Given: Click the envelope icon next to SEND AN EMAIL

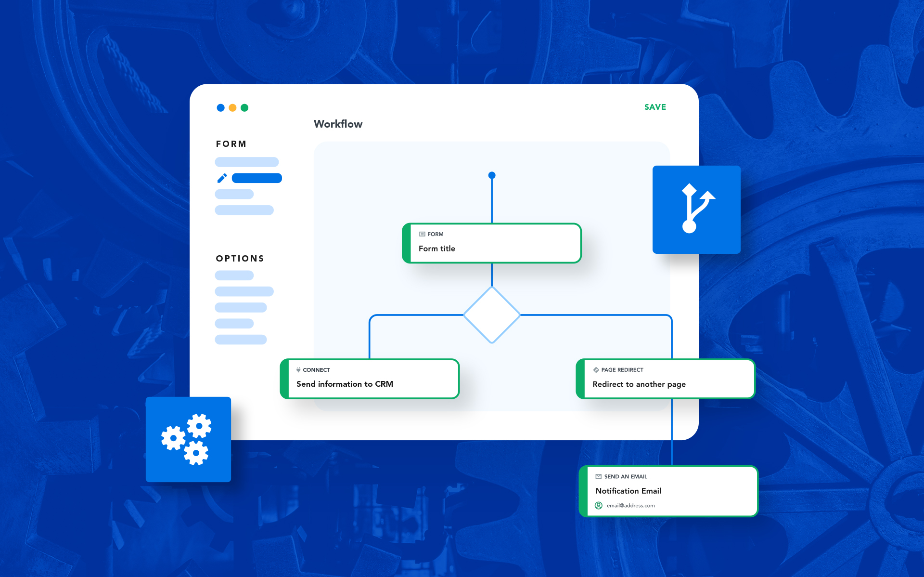Looking at the screenshot, I should pyautogui.click(x=598, y=476).
